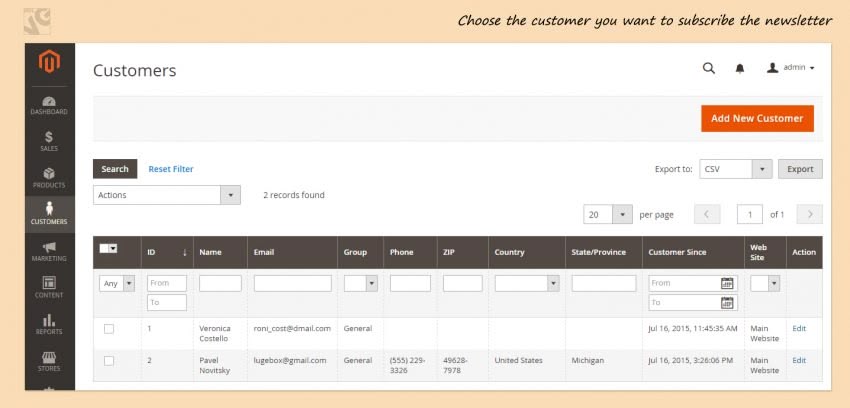Open the Products sidebar menu
Viewport: 850px width, 408px height.
pyautogui.click(x=49, y=178)
